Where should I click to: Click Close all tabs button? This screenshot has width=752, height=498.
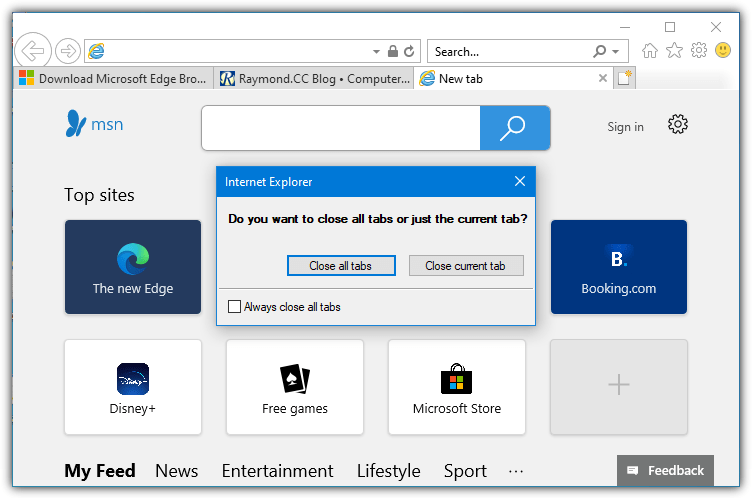341,266
